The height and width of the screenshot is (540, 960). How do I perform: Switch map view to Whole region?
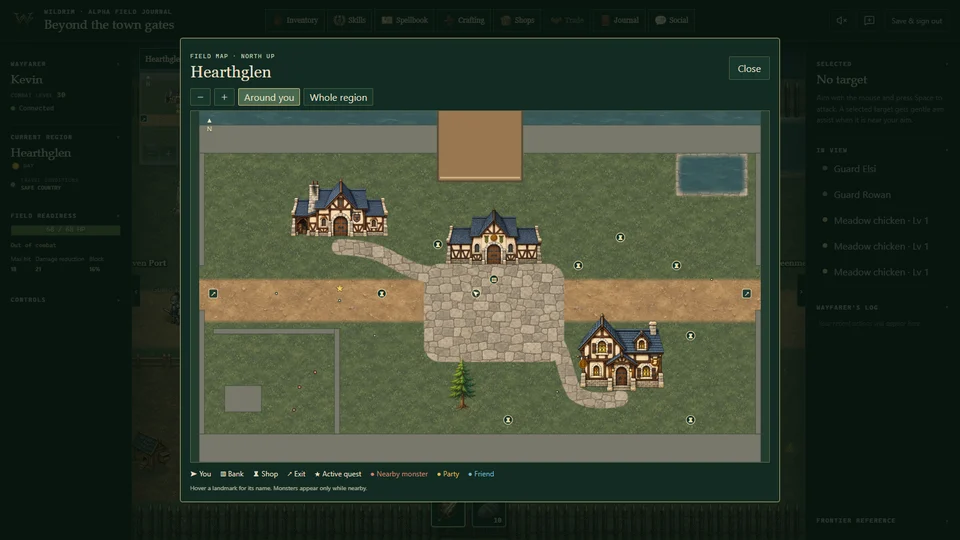(338, 97)
